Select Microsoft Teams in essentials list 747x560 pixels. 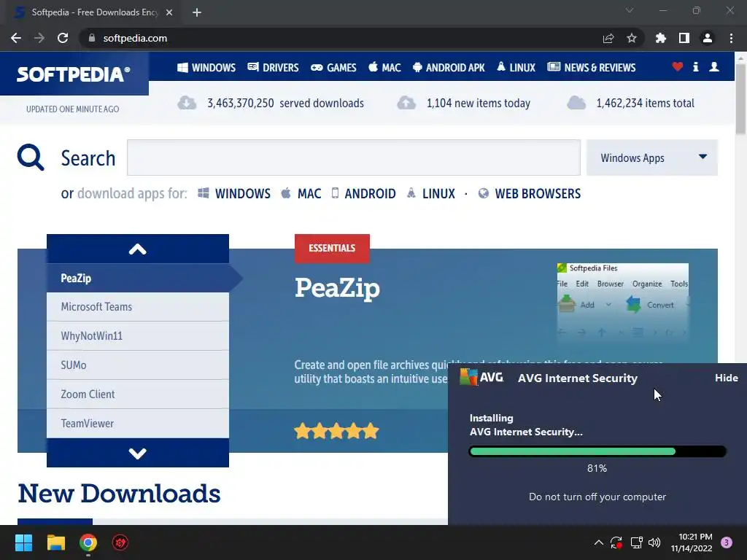click(138, 307)
